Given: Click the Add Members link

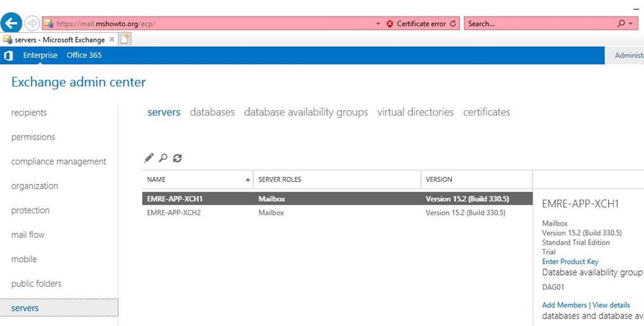Looking at the screenshot, I should click(x=565, y=305).
